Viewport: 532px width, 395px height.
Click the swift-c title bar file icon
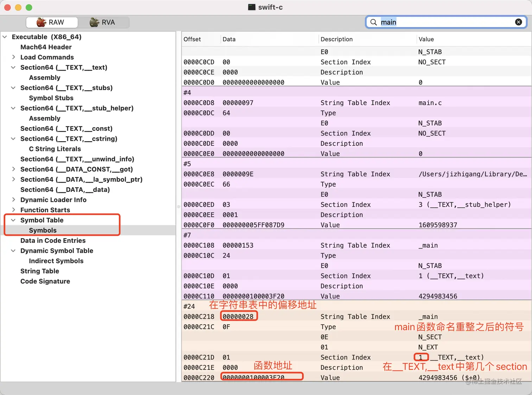click(252, 7)
